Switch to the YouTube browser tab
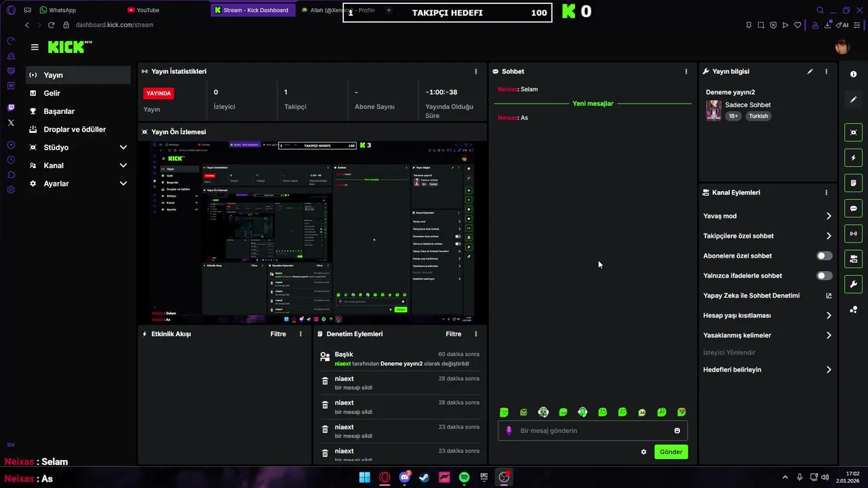 (x=143, y=10)
